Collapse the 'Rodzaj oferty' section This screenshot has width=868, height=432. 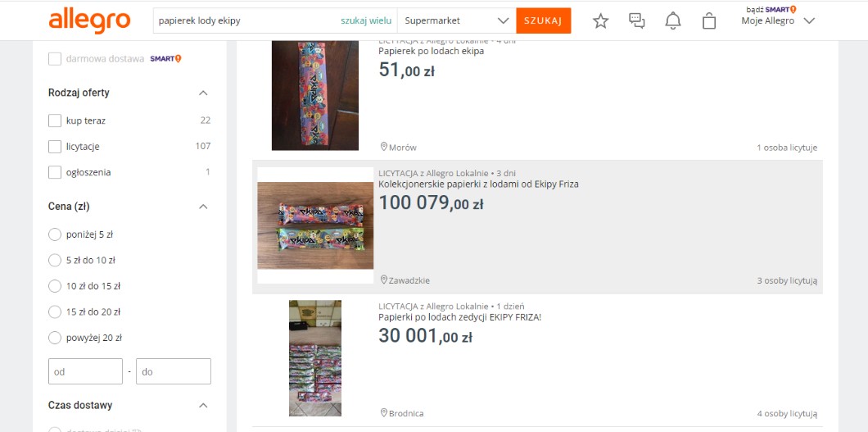204,93
